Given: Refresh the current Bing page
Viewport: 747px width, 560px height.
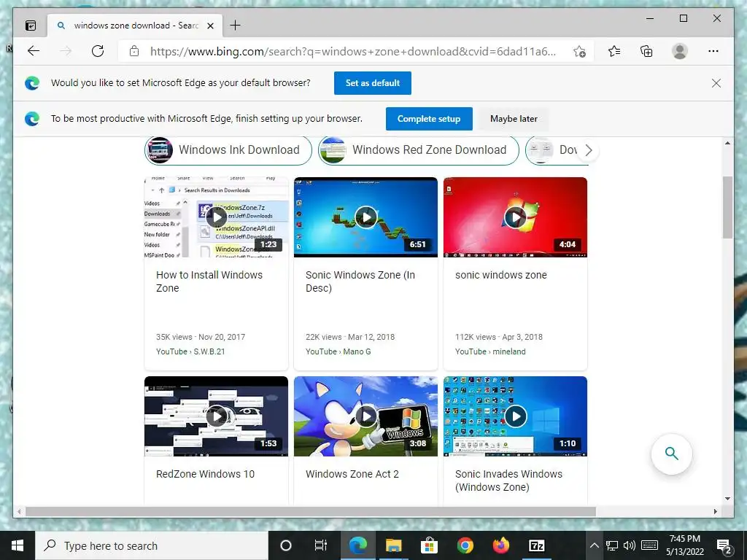Looking at the screenshot, I should (98, 51).
